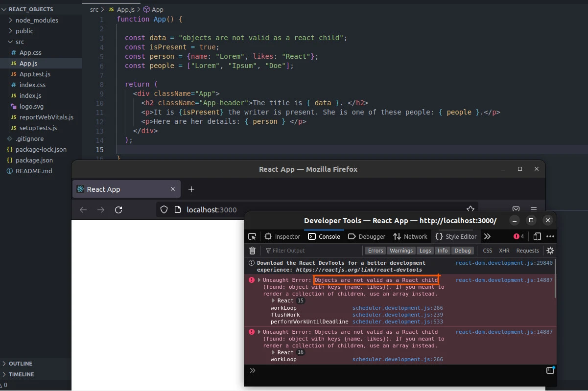Open react-dom.development.js:14887 source link
The height and width of the screenshot is (391, 588).
tap(503, 280)
